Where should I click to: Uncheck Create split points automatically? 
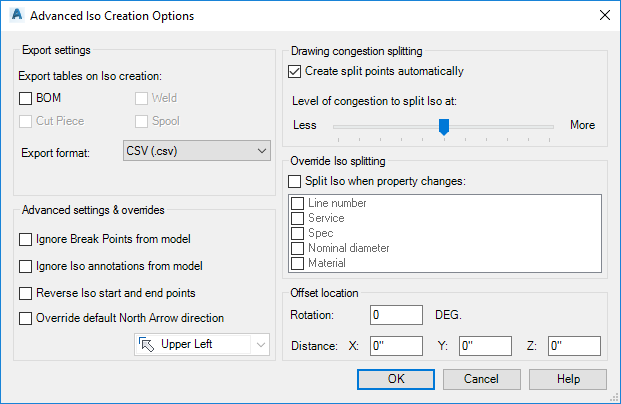pos(294,71)
